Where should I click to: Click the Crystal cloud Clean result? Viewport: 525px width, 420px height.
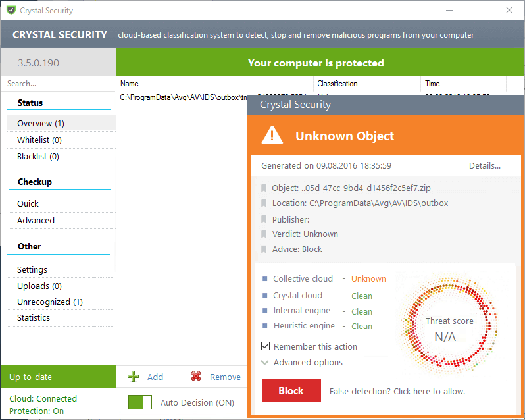362,296
